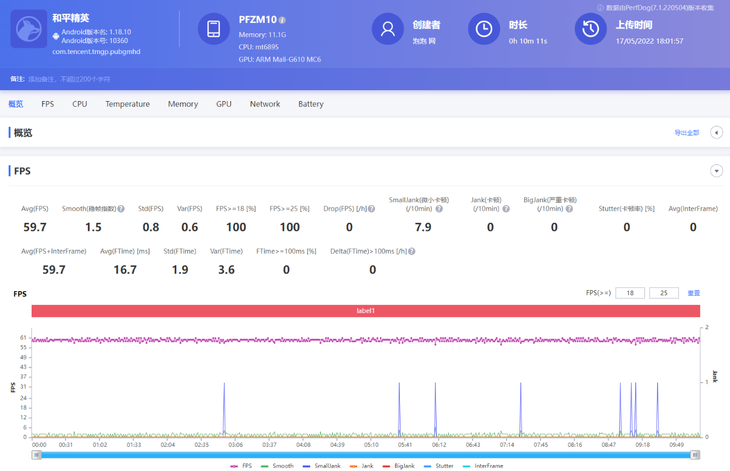
Task: Open the Temperature tab
Action: 127,104
